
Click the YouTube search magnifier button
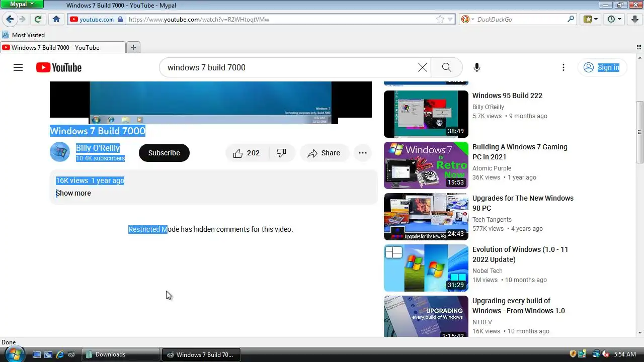[x=447, y=67]
